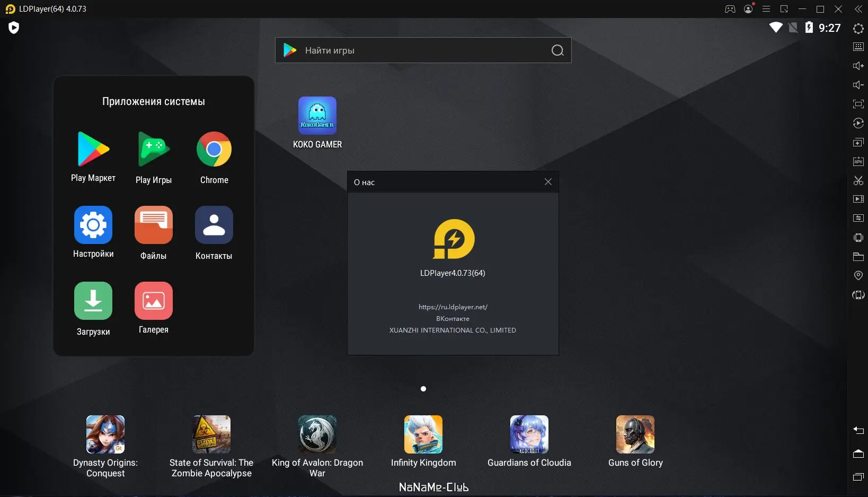Launch Infinity Kingdom game
The width and height of the screenshot is (868, 497).
pyautogui.click(x=423, y=441)
